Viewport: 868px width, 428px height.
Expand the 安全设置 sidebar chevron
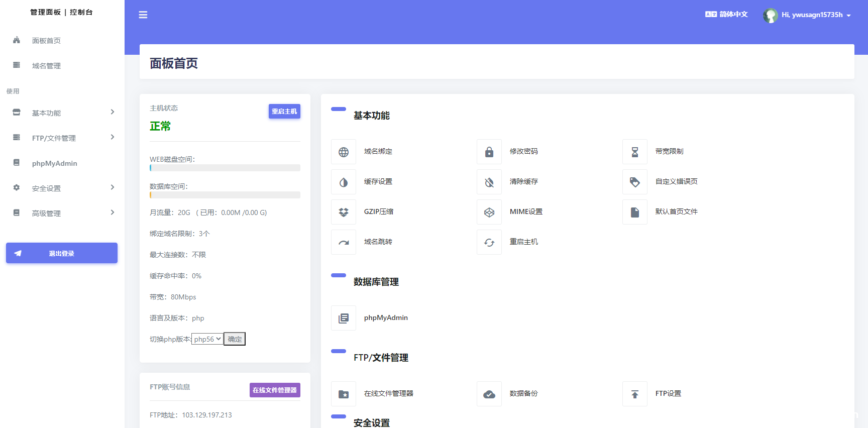(113, 187)
